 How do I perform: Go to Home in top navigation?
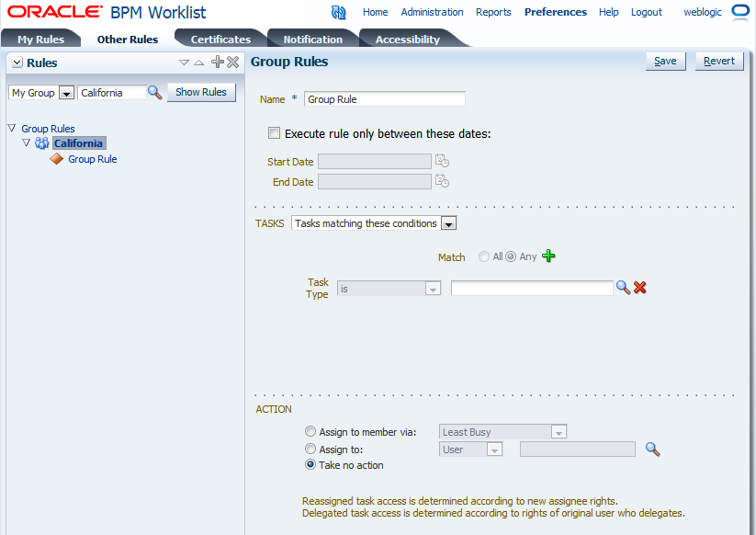(x=375, y=12)
